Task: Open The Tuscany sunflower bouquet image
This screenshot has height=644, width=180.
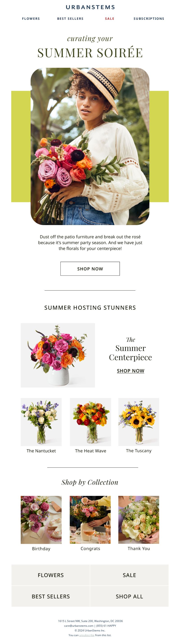Action: click(139, 422)
